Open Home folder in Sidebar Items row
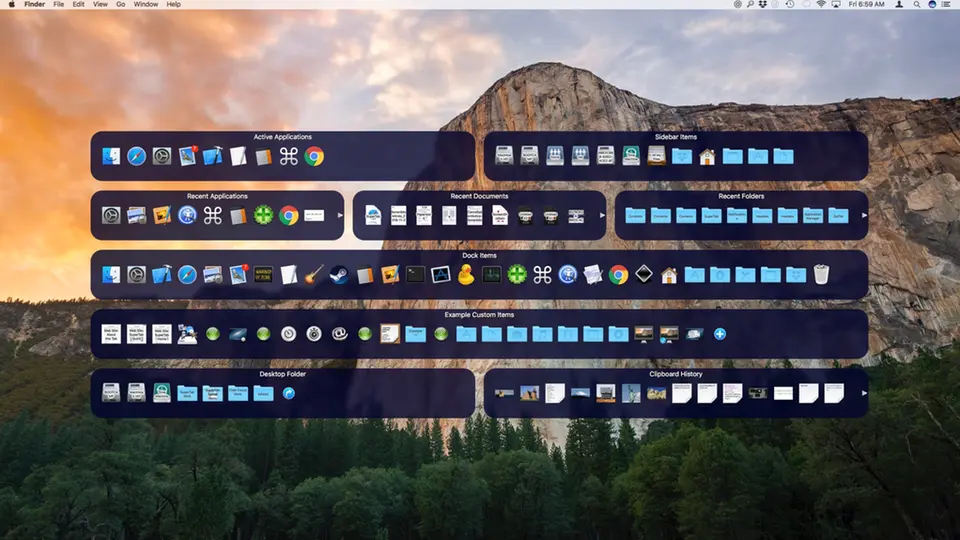Image resolution: width=960 pixels, height=540 pixels. 707,156
